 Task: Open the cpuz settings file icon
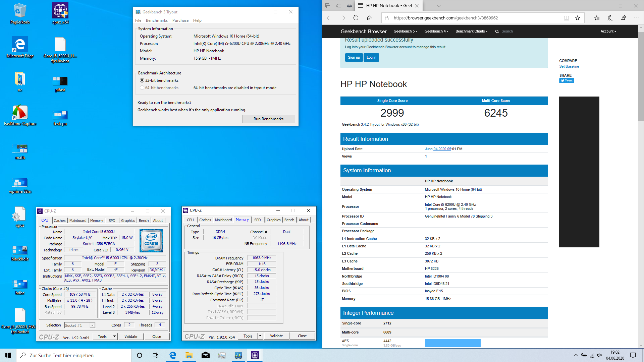click(20, 217)
